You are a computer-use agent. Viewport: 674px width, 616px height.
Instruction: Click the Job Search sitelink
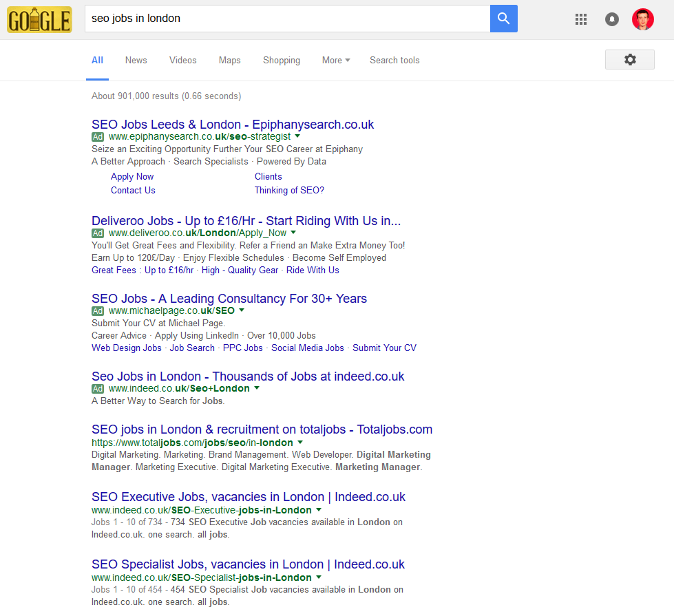click(192, 348)
